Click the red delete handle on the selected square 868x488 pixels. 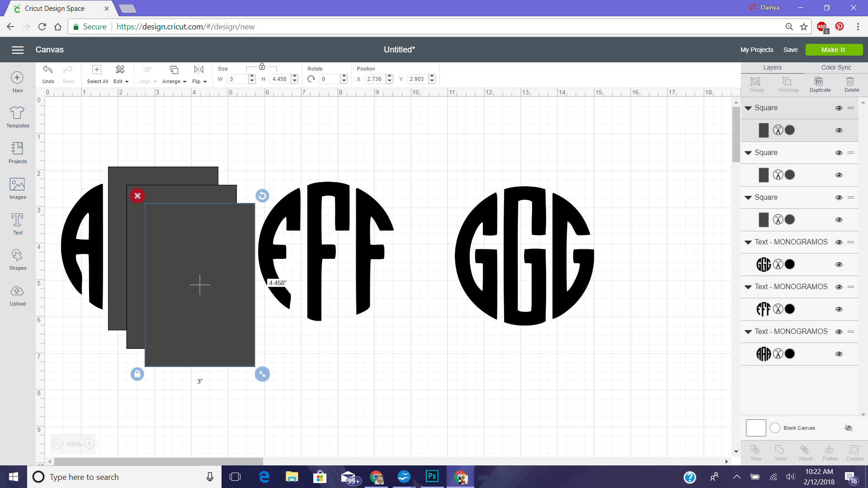coord(137,196)
